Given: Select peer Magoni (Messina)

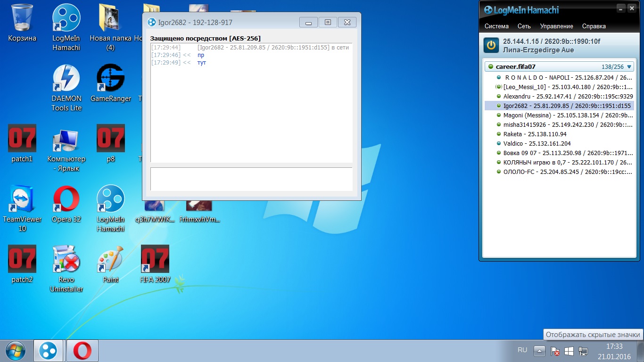Looking at the screenshot, I should click(x=559, y=115).
